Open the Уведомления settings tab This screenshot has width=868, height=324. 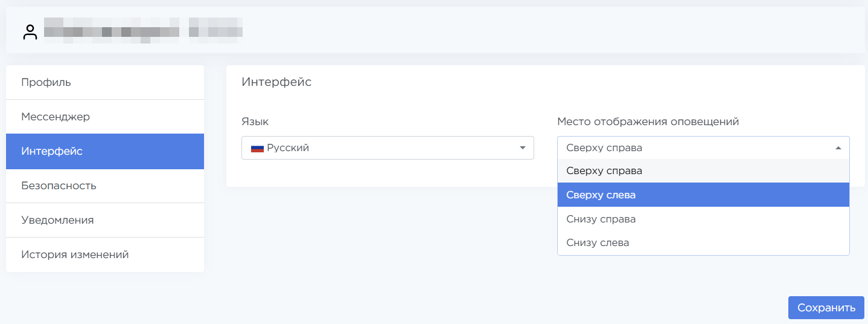pyautogui.click(x=57, y=220)
